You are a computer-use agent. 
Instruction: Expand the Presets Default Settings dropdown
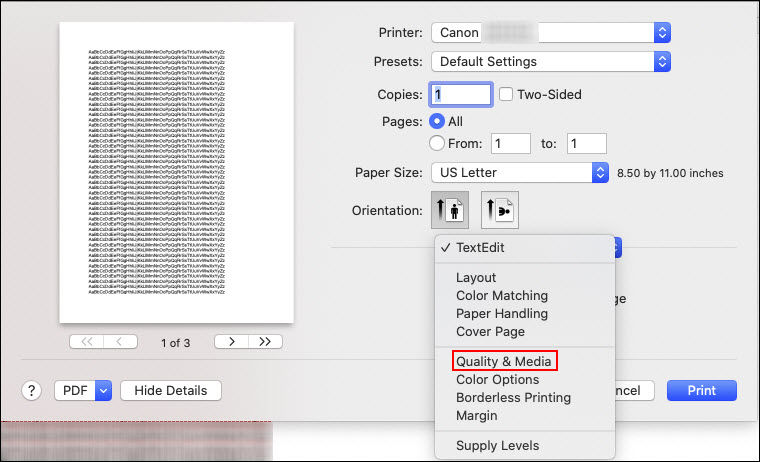(550, 61)
